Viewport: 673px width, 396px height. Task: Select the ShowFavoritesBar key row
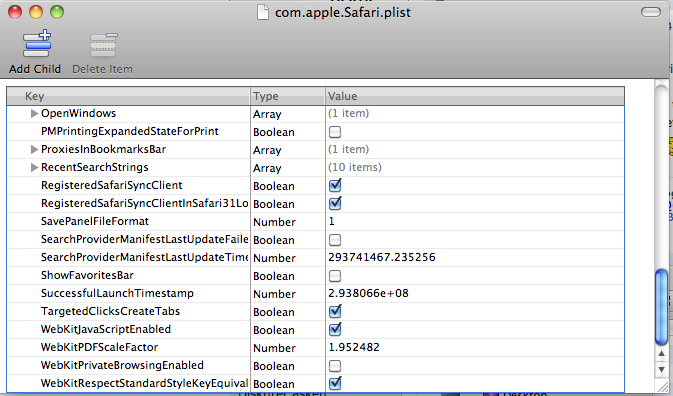click(x=87, y=275)
